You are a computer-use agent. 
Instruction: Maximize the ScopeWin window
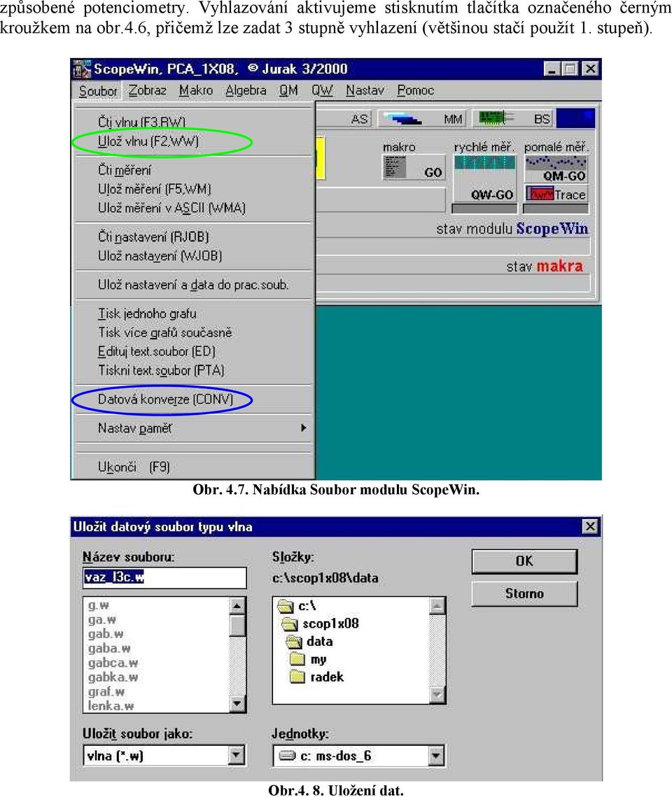[570, 69]
